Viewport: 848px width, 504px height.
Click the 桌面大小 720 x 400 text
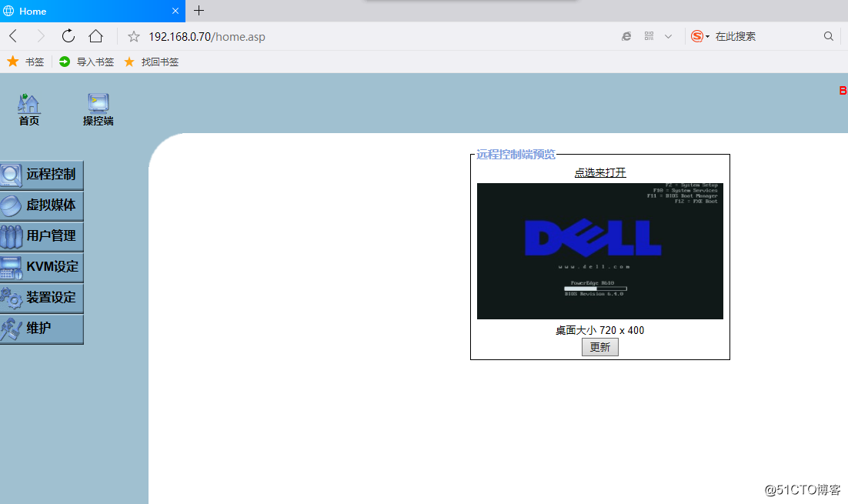point(599,330)
